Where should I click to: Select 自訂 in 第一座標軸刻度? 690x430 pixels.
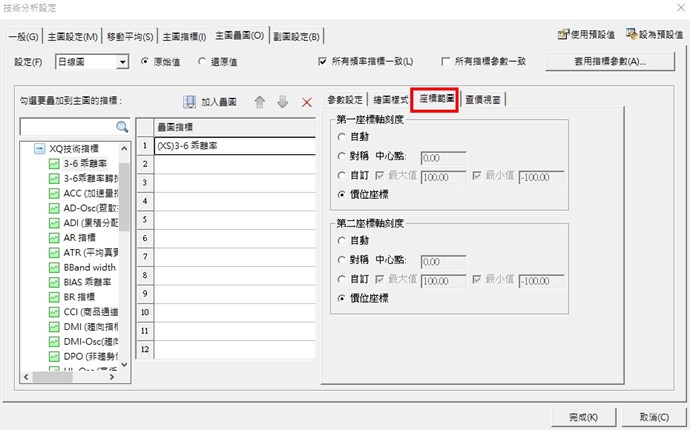tap(341, 176)
